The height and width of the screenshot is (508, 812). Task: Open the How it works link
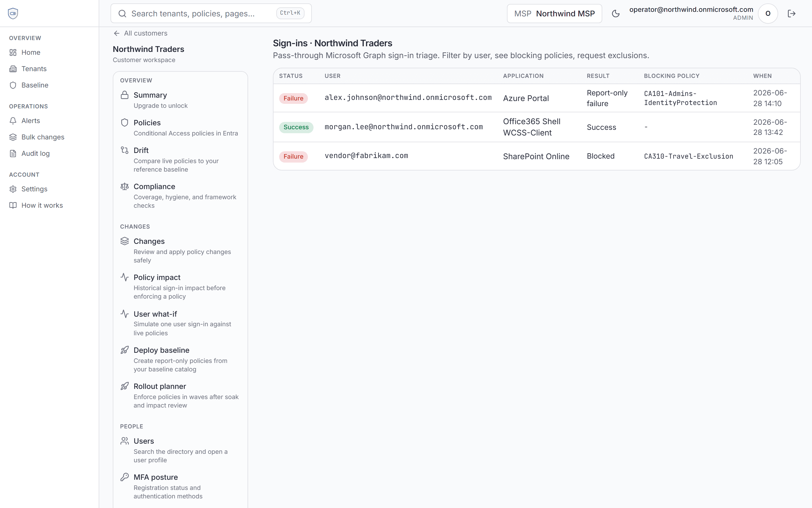(49, 205)
